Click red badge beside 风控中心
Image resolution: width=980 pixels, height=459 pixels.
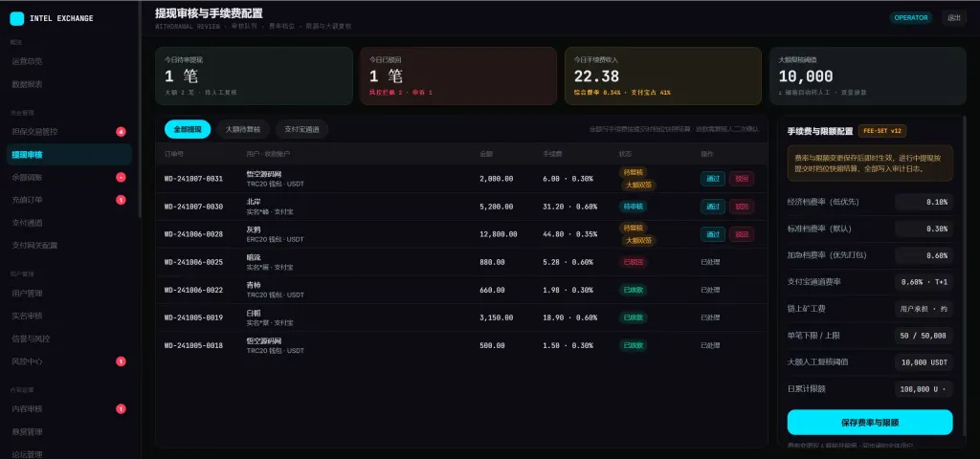[x=121, y=361]
